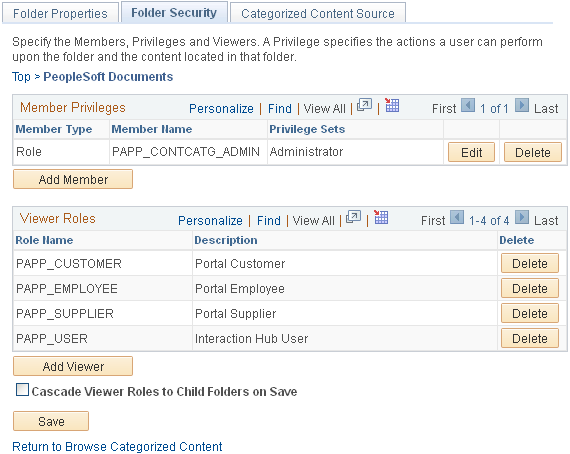
Task: Click Personalize link in Viewer Roles
Action: 210,220
